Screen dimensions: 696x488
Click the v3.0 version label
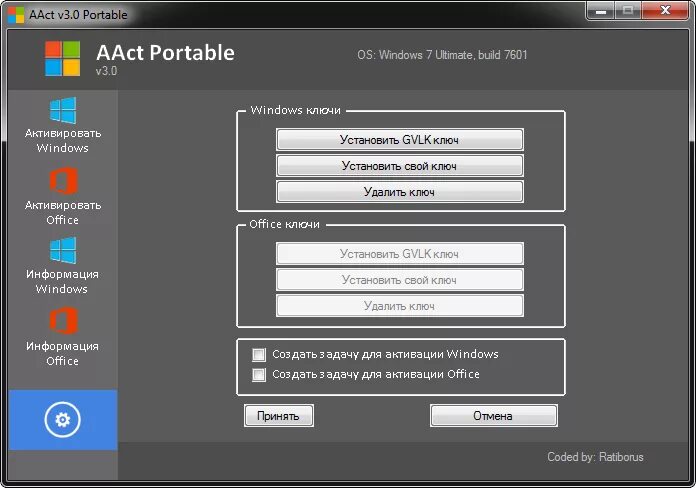[107, 71]
